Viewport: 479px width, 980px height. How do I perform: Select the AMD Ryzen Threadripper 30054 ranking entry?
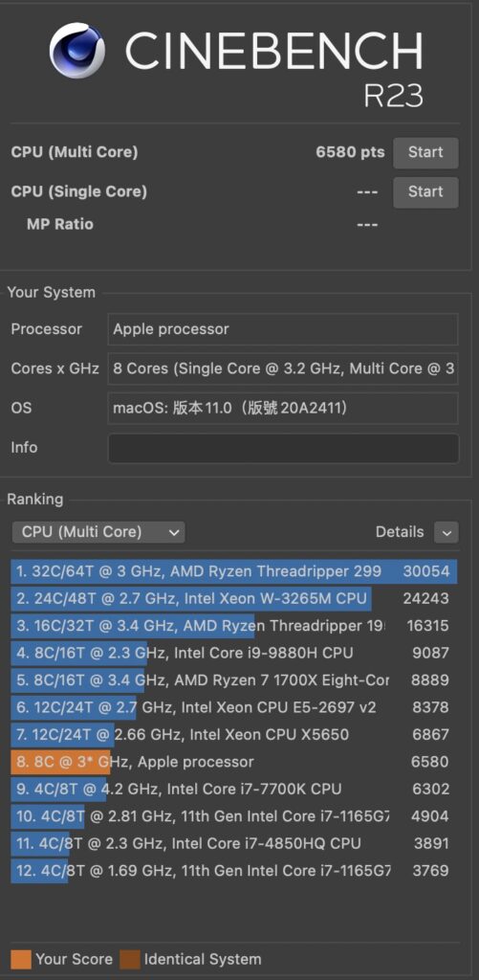coord(233,571)
